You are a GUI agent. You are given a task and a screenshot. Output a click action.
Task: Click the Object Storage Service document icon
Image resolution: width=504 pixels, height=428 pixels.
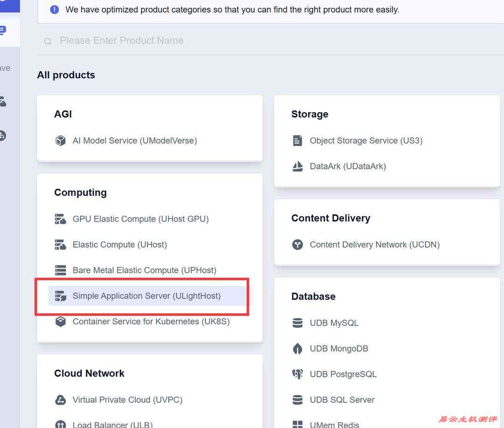tap(297, 141)
